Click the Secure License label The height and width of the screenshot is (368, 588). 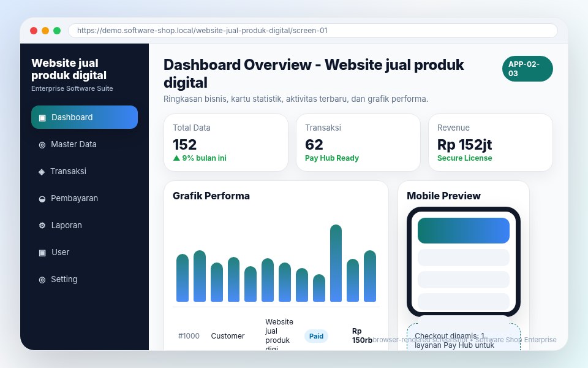point(465,158)
